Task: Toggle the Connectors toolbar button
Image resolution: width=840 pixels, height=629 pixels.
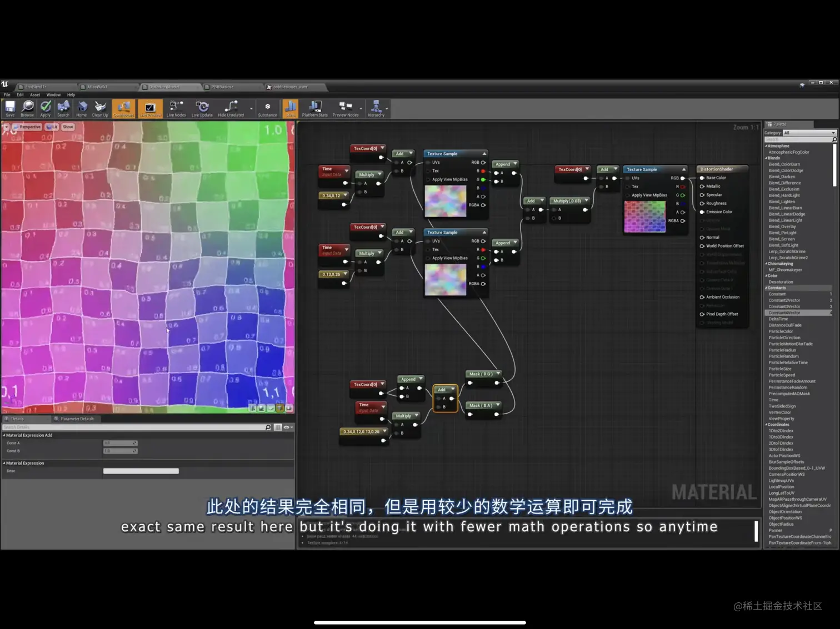Action: (x=123, y=108)
